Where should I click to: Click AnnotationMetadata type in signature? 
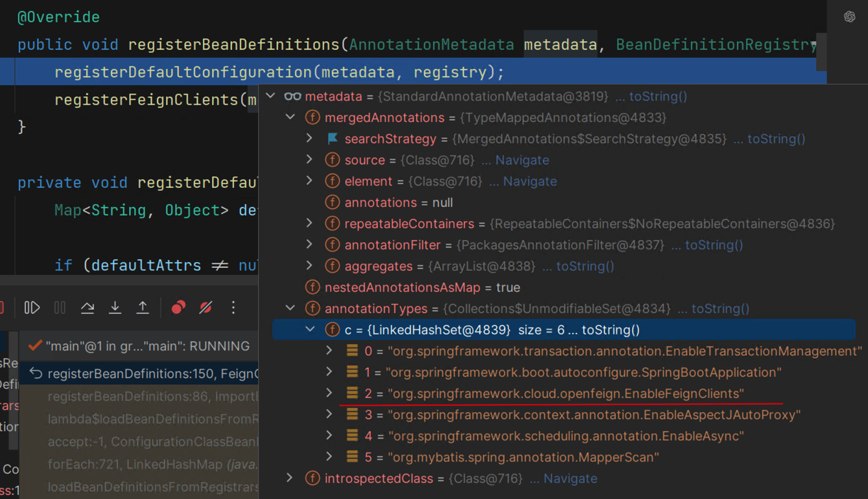pyautogui.click(x=431, y=45)
